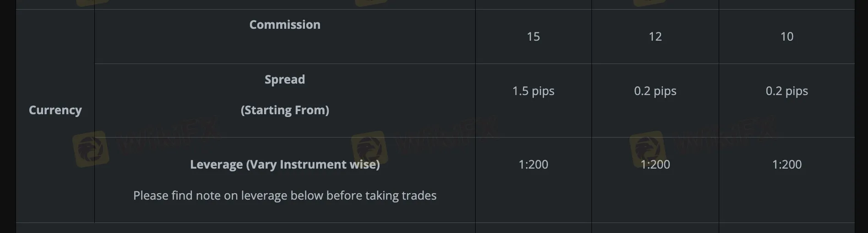The height and width of the screenshot is (233, 868).
Task: Click Leverage (Vary Instrument wise) heading
Action: tap(285, 164)
